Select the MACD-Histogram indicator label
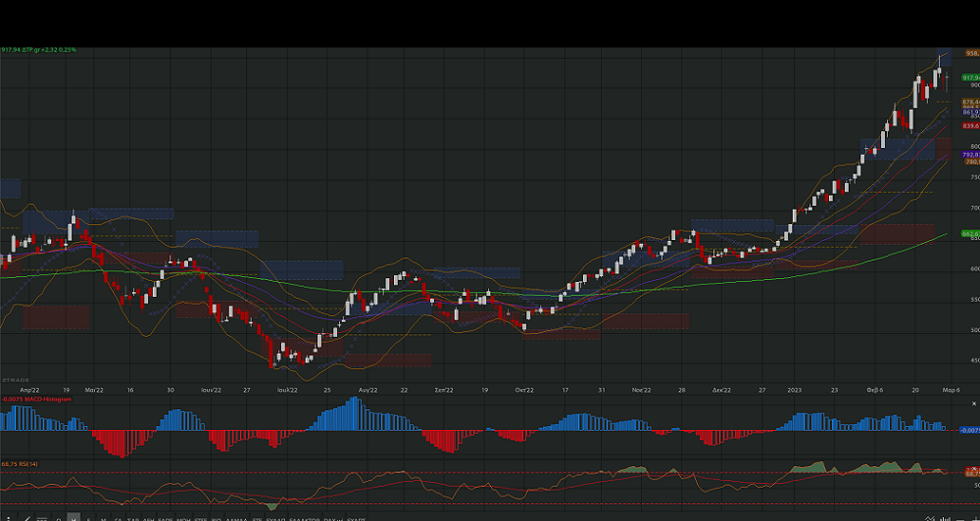Image resolution: width=980 pixels, height=521 pixels. 36,400
